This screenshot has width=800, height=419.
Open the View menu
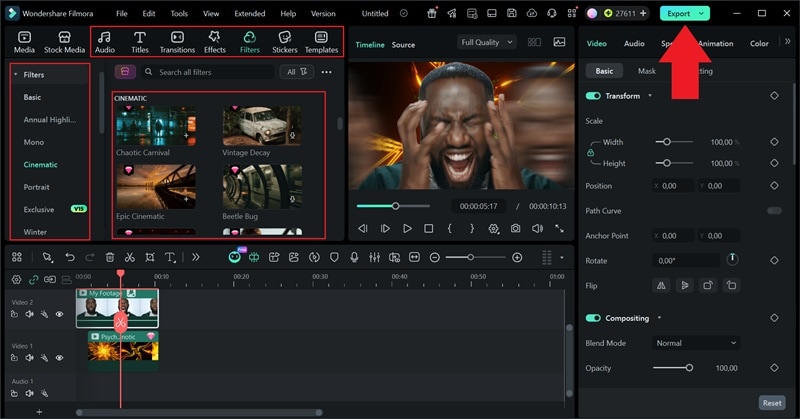pos(211,14)
